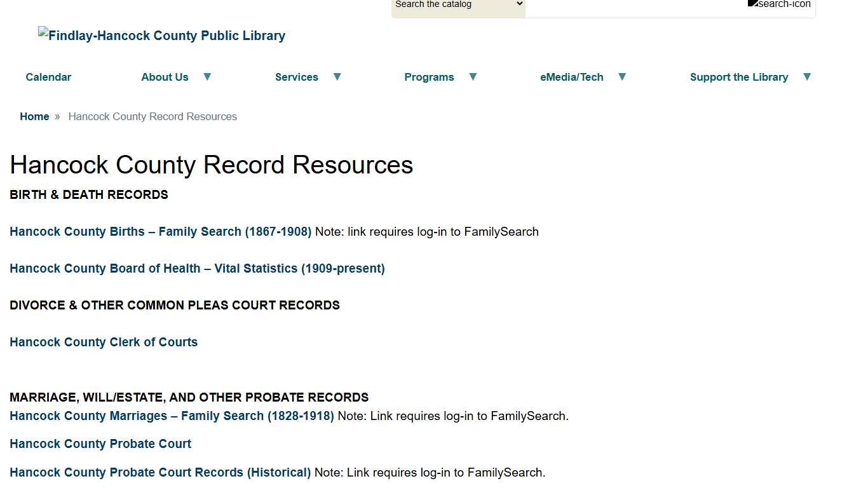Select About Us in the navigation bar
868x488 pixels.
tap(165, 76)
